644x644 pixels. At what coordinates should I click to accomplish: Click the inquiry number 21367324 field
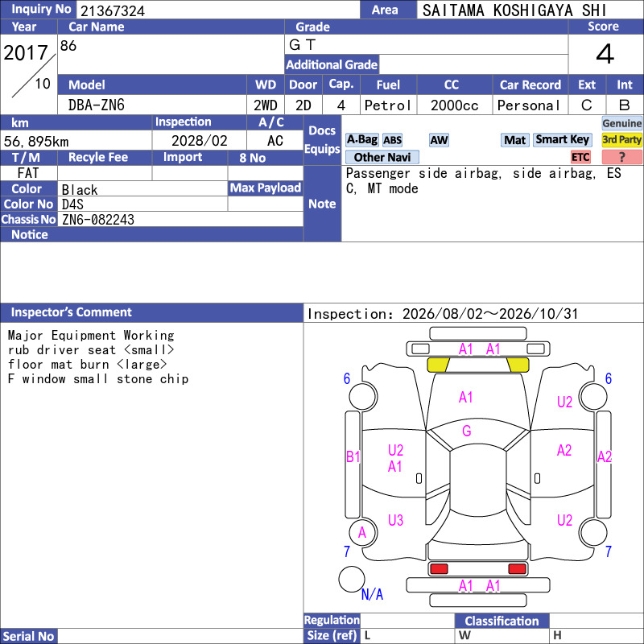[x=218, y=10]
